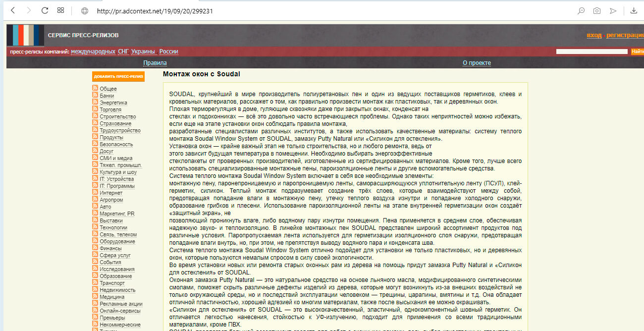Open the Премьеры category link
The image size is (644, 331).
tap(112, 318)
